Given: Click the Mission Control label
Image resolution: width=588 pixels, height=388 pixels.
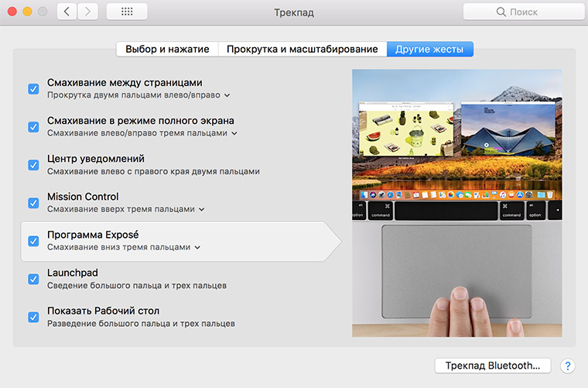Looking at the screenshot, I should point(83,197).
